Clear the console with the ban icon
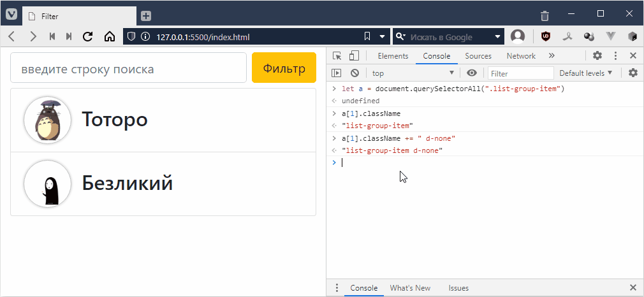 (x=355, y=73)
